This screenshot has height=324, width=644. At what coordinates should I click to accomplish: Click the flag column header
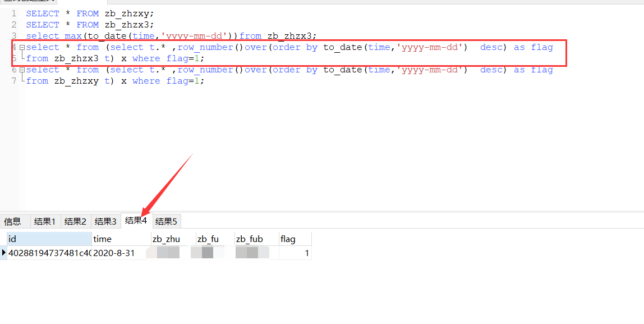(x=295, y=239)
